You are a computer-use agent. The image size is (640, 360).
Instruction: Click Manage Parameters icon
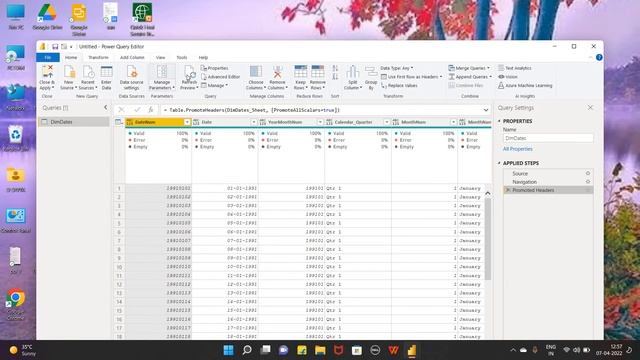[162, 72]
